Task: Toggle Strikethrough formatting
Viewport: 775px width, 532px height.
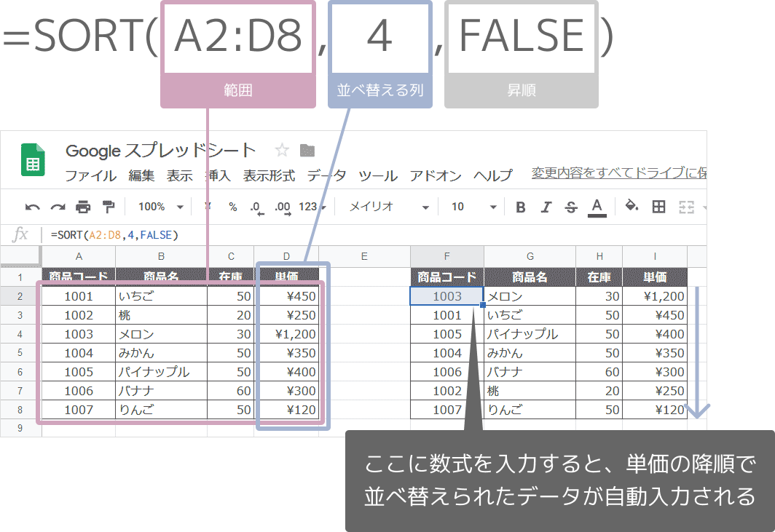Action: (x=571, y=207)
